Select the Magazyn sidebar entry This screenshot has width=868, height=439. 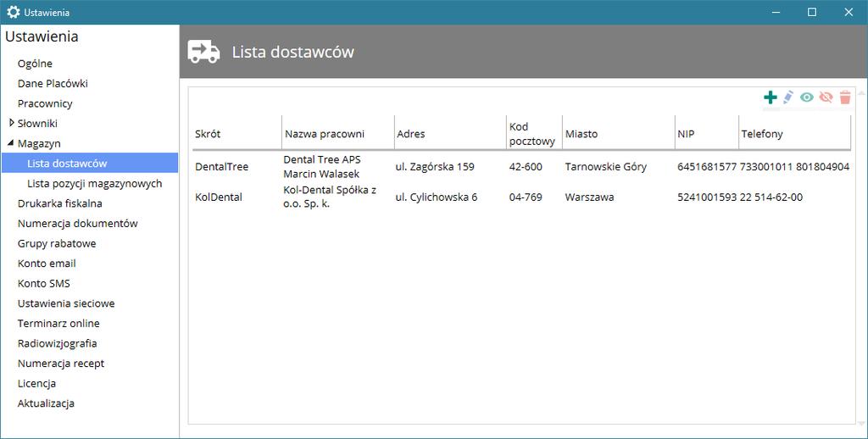click(39, 143)
